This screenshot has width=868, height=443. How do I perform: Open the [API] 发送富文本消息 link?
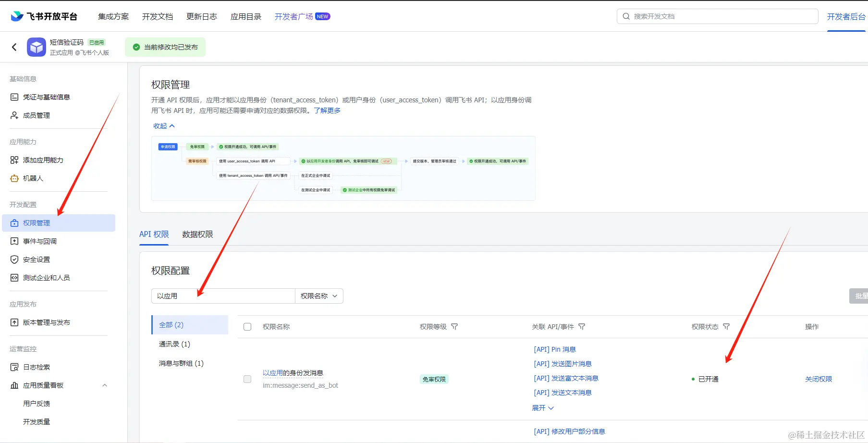(x=566, y=378)
